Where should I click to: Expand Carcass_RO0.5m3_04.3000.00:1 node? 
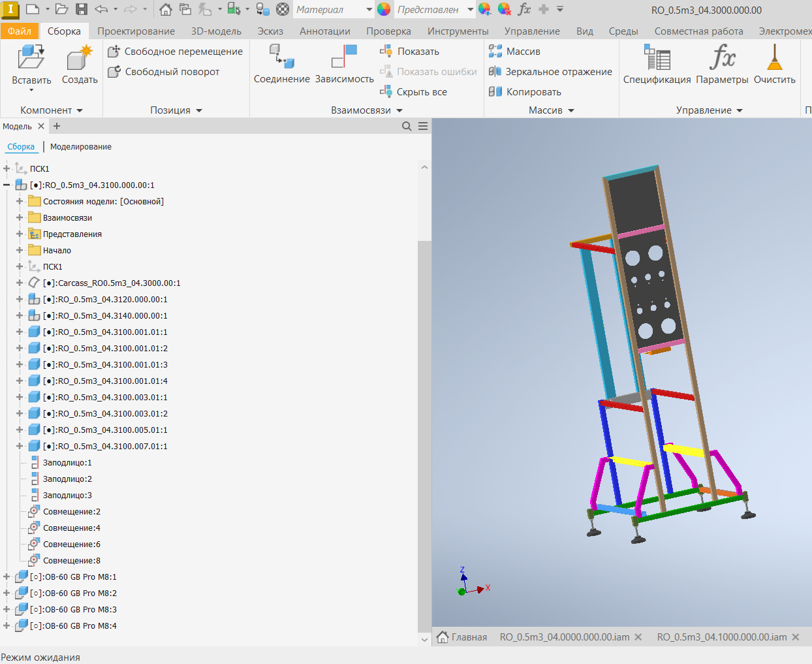pyautogui.click(x=20, y=283)
